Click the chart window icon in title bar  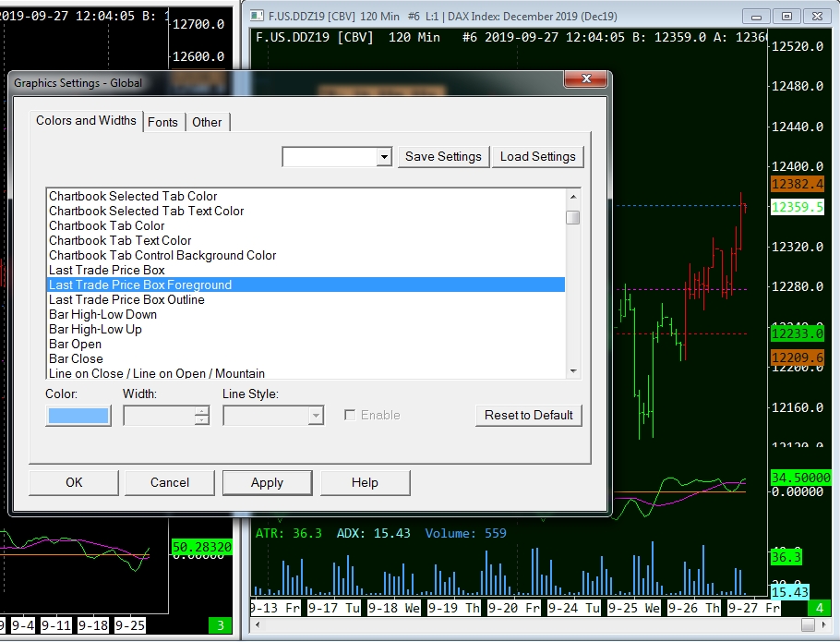point(257,16)
